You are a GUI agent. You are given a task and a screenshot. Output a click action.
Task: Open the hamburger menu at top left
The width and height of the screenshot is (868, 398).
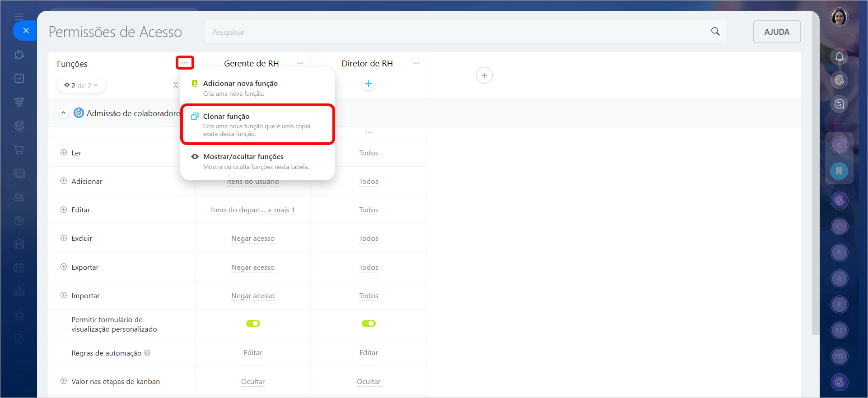pos(19,17)
